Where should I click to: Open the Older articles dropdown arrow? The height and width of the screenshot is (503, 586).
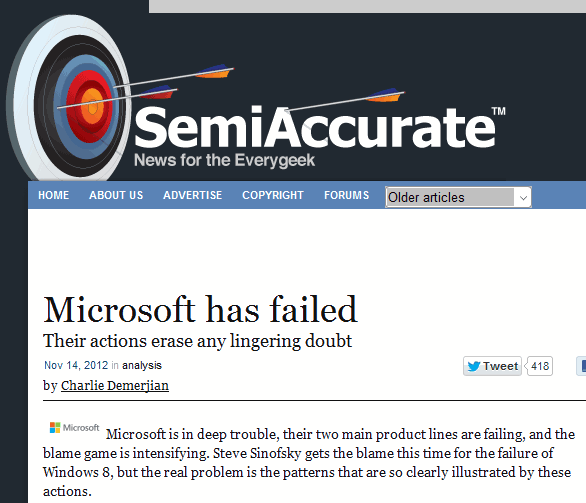[523, 197]
